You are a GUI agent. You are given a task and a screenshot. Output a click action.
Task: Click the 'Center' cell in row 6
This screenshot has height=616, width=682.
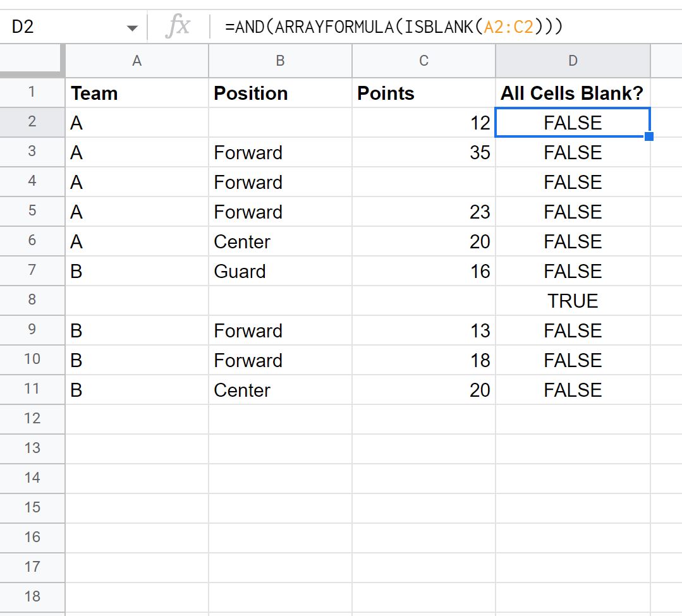(280, 242)
